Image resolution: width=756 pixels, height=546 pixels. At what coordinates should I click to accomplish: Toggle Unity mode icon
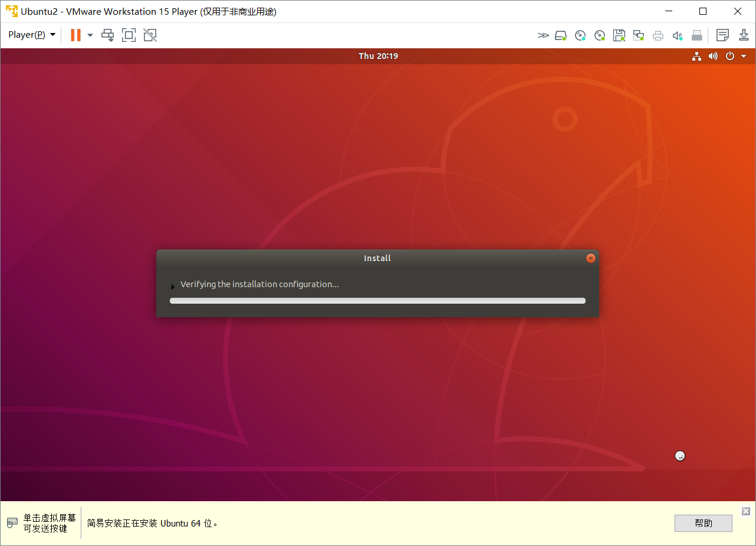point(150,35)
